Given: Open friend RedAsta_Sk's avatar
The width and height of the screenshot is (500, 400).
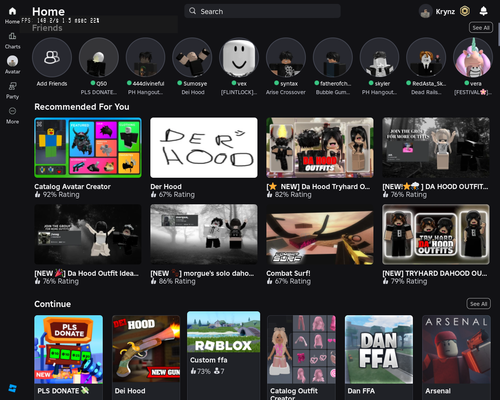Looking at the screenshot, I should pos(426,57).
